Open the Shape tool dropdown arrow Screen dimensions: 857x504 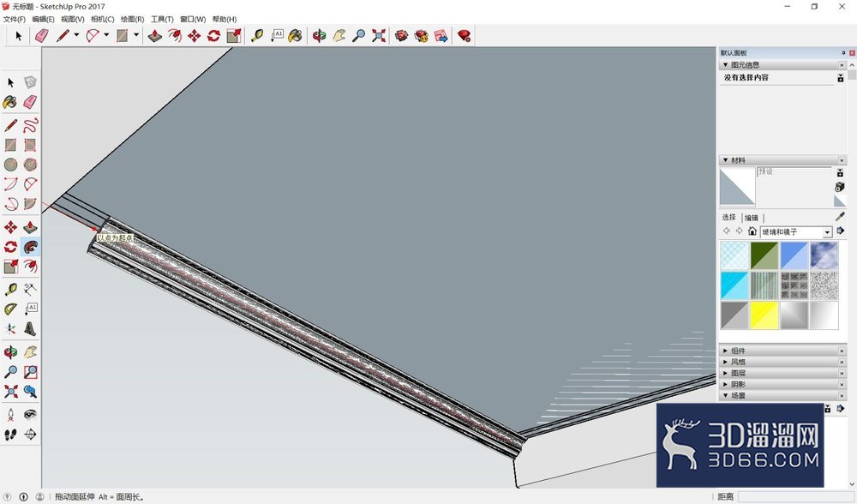(136, 35)
